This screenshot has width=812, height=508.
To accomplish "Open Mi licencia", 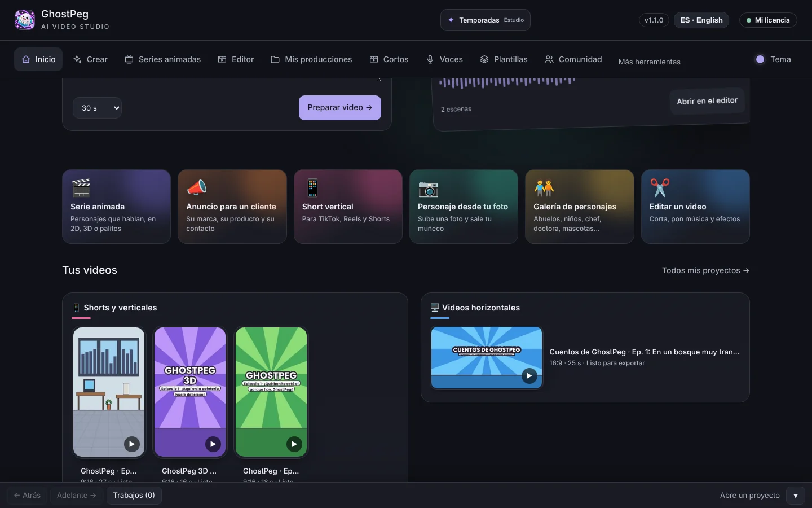I will (767, 20).
